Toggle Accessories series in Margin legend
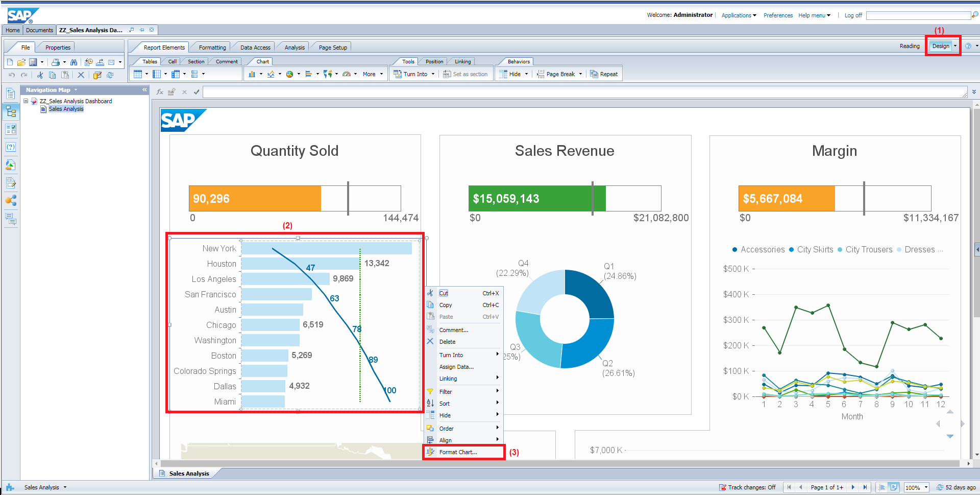This screenshot has height=495, width=980. (758, 249)
